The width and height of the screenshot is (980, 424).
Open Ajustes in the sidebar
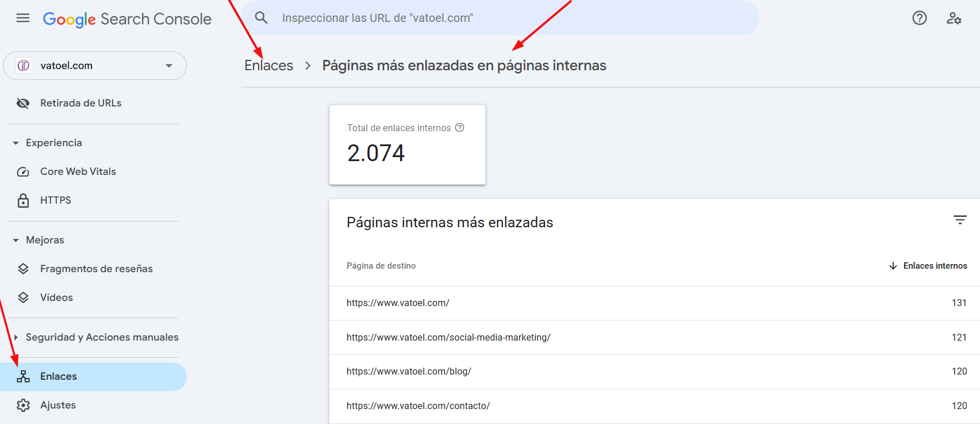click(x=57, y=405)
